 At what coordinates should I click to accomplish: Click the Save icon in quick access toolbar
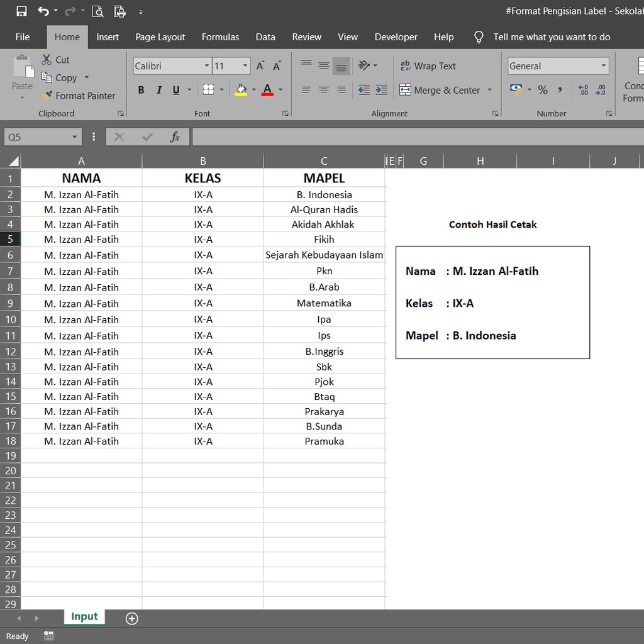coord(21,11)
